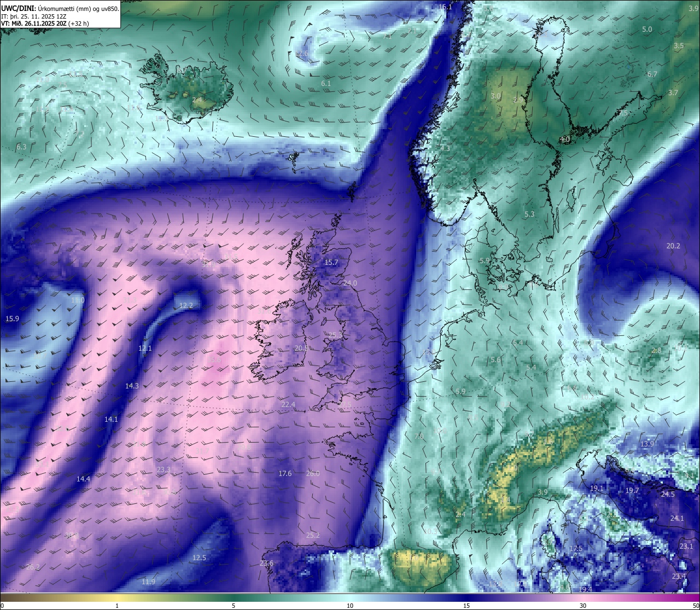Click the 3.5 value in the top-right corner
The height and width of the screenshot is (610, 700).
point(679,46)
